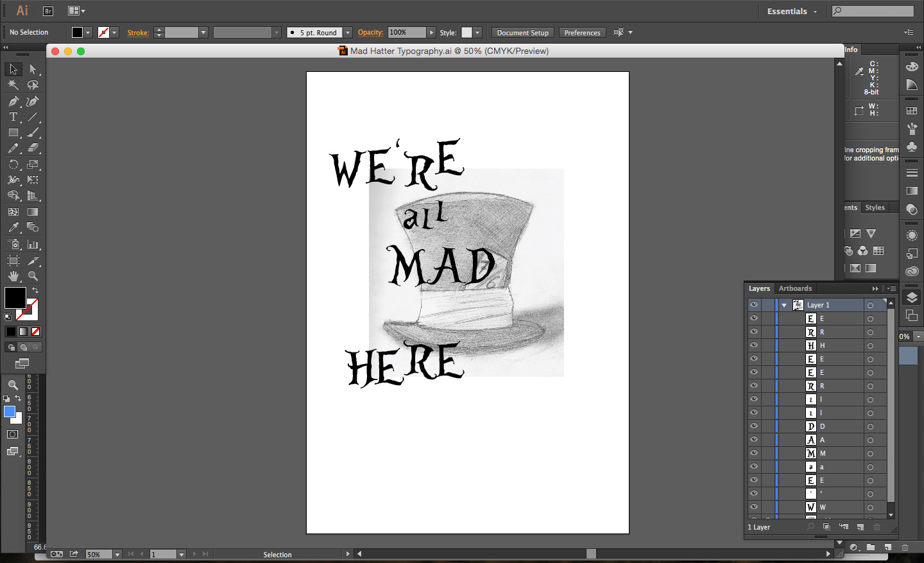Open fill color dropdown in control bar

(x=88, y=33)
